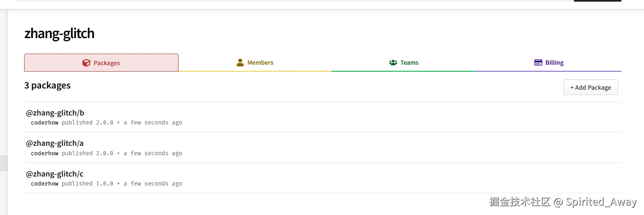Click the + Add Package button
The height and width of the screenshot is (215, 644).
[x=591, y=87]
